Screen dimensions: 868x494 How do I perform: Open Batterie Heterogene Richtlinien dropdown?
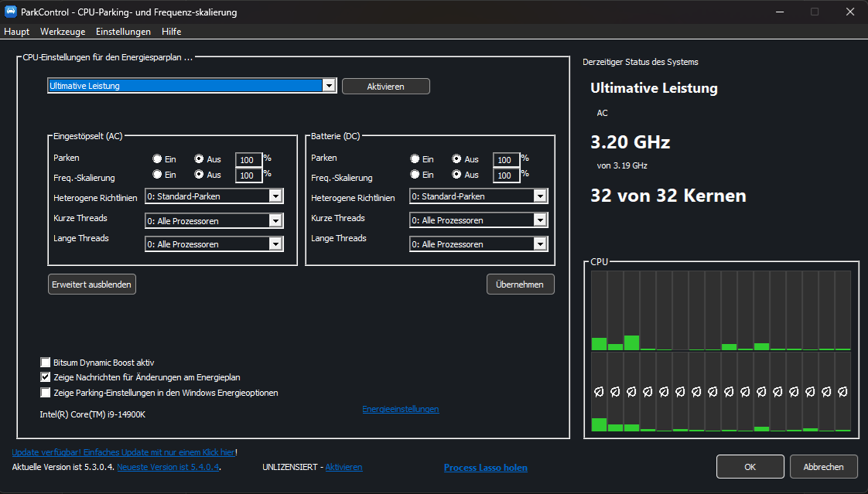point(540,196)
